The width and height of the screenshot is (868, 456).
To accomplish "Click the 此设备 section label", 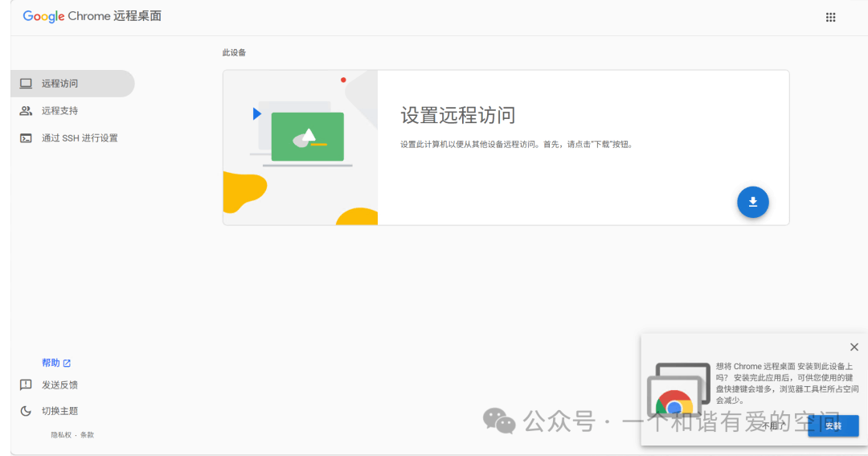I will (x=234, y=52).
